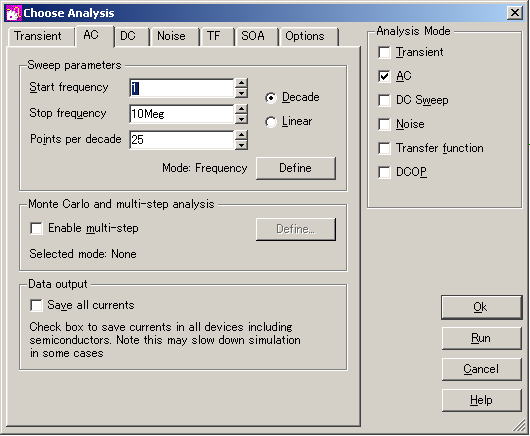
Task: Decrease Points per decade with down arrow
Action: [x=241, y=145]
